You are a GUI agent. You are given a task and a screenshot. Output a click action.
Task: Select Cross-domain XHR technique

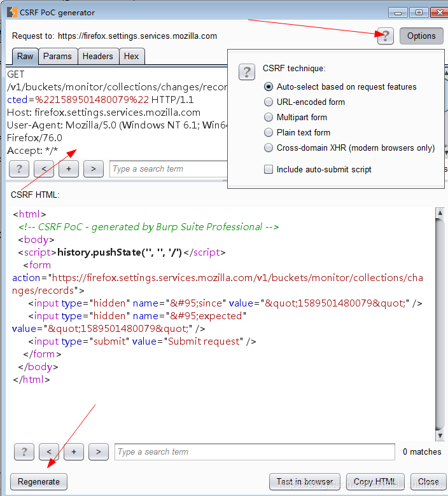349,148
